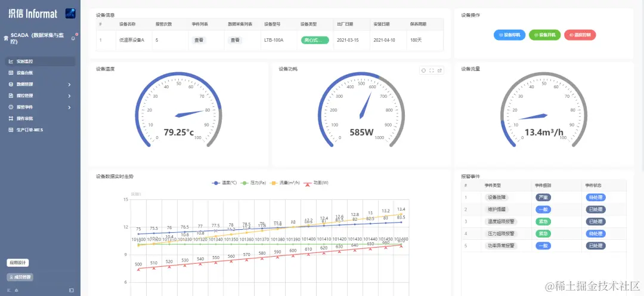The height and width of the screenshot is (296, 644).
Task: Open the 操作审批 menu item
Action: tap(41, 118)
